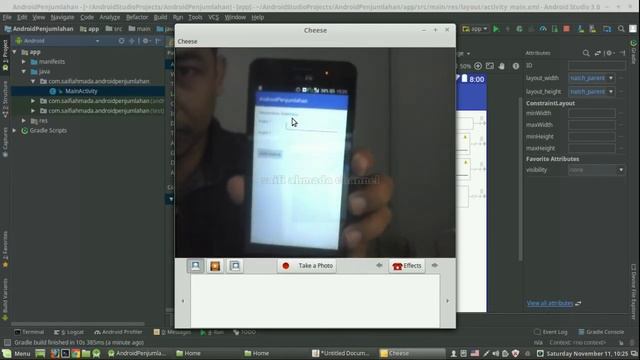This screenshot has width=640, height=360.
Task: Click the Profile app gauge icon in toolbar
Action: click(543, 29)
